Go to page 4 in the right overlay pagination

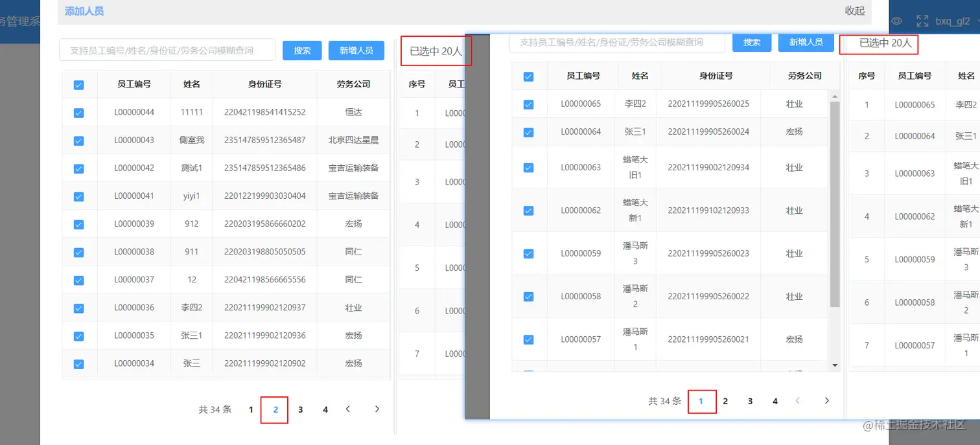(x=775, y=401)
